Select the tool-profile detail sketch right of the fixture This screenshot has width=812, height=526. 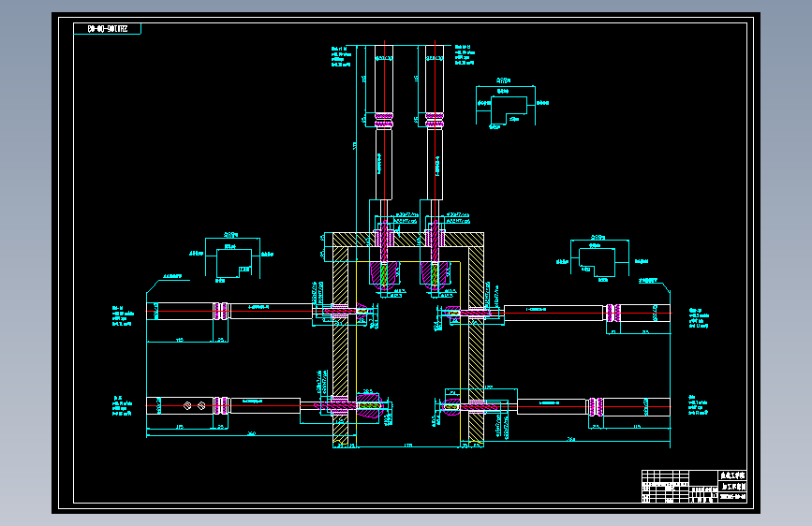tap(600, 259)
